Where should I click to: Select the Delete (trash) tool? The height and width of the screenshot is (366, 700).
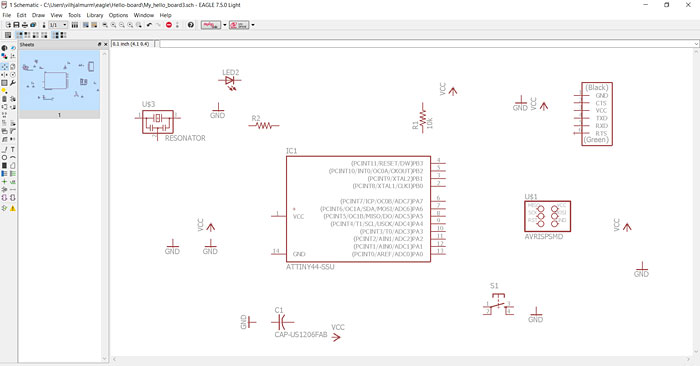point(4,99)
